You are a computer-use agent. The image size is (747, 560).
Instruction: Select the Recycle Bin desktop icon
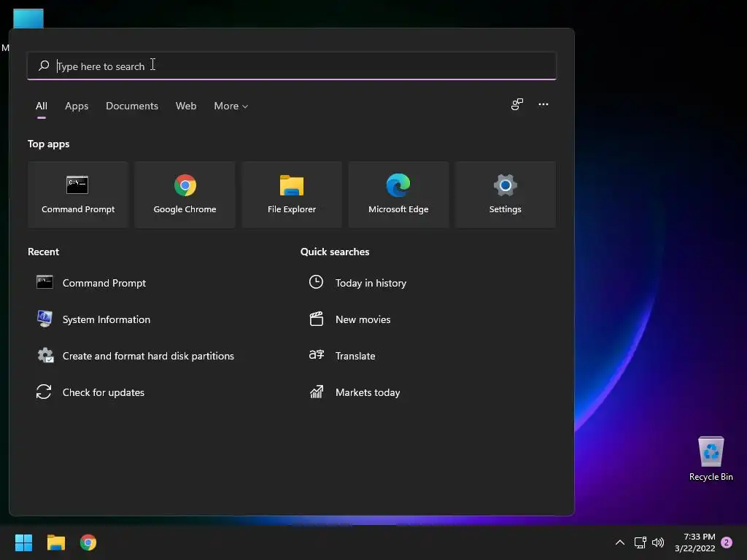tap(711, 459)
